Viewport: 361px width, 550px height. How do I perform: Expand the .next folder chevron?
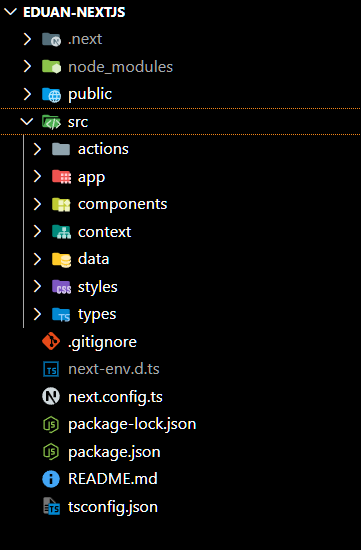(x=27, y=39)
